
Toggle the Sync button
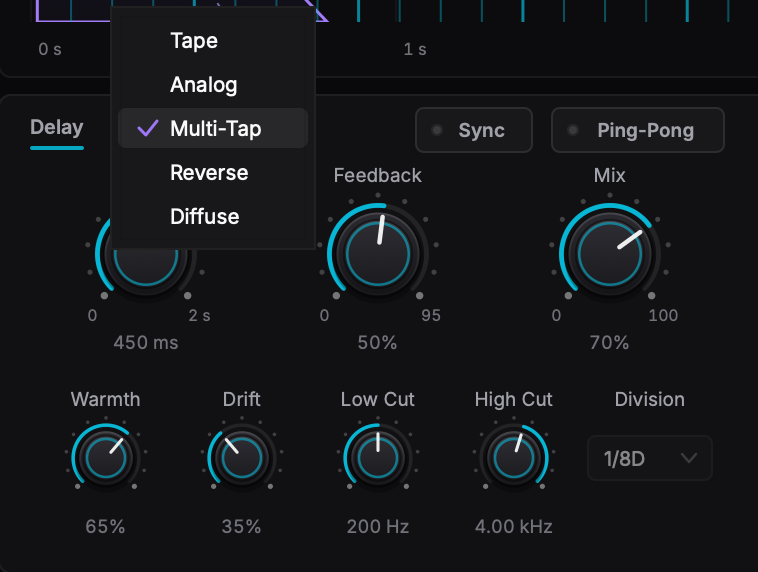tap(474, 130)
